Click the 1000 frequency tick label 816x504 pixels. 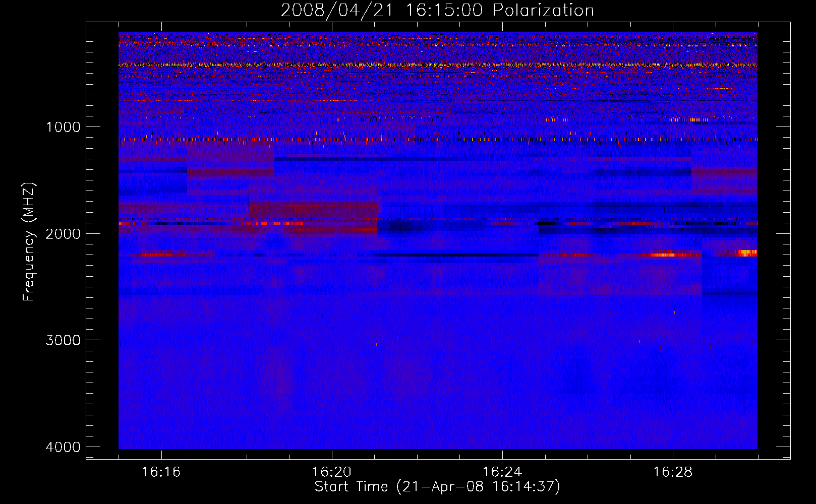(x=63, y=127)
